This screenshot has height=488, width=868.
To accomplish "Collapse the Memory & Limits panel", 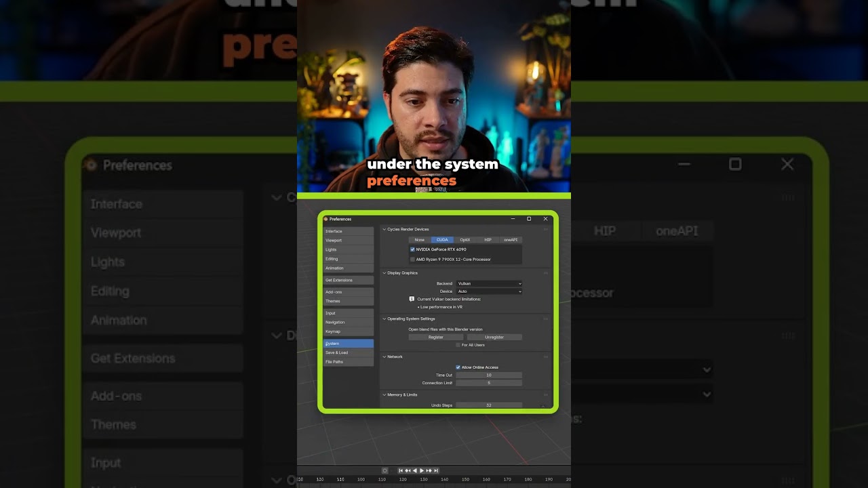I will [x=384, y=394].
